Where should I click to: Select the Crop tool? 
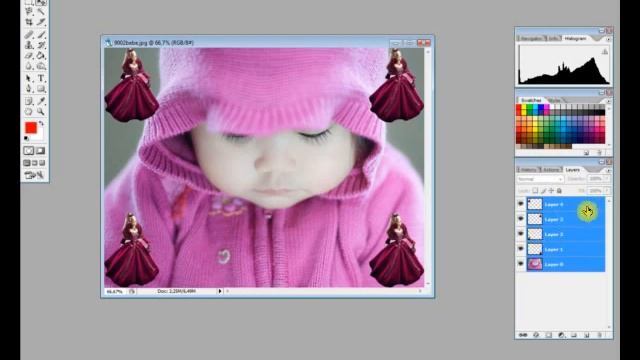click(29, 22)
